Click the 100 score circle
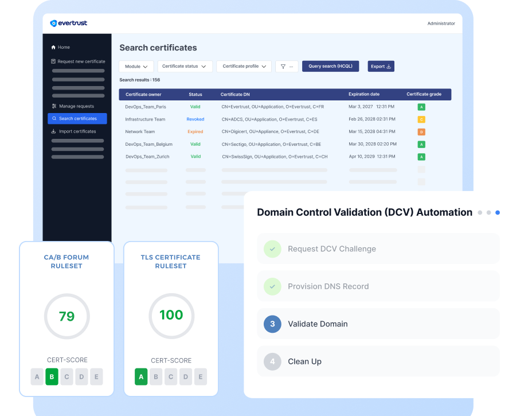This screenshot has width=532, height=416. click(x=171, y=316)
